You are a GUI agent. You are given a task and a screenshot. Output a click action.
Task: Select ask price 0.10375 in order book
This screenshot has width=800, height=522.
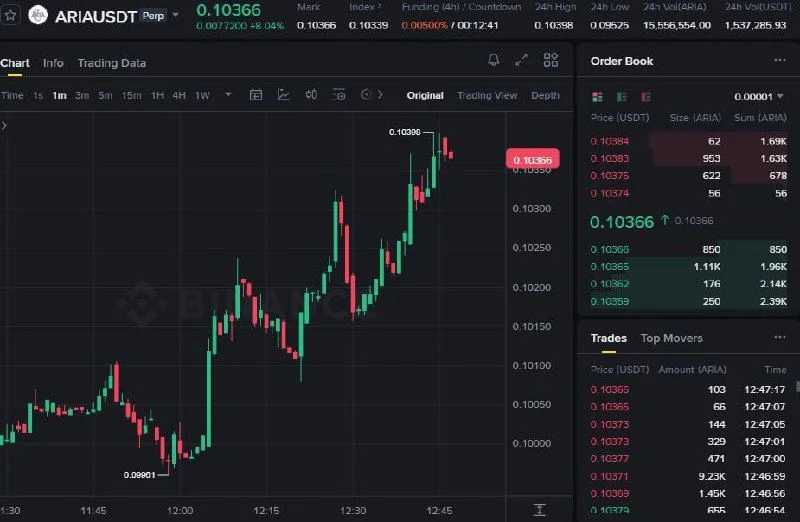610,176
